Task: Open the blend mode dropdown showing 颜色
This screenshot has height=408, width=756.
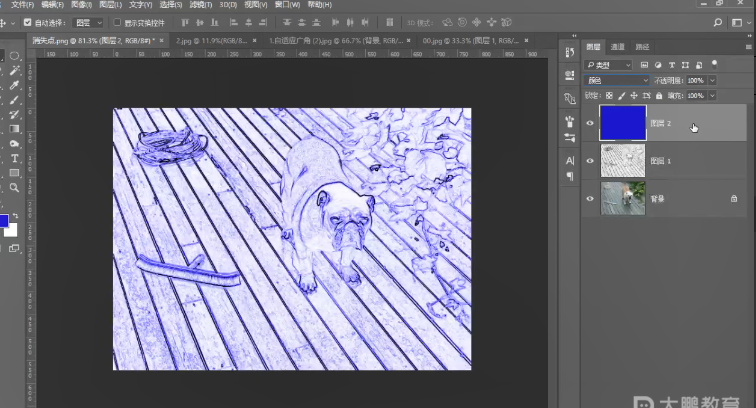Action: point(616,80)
